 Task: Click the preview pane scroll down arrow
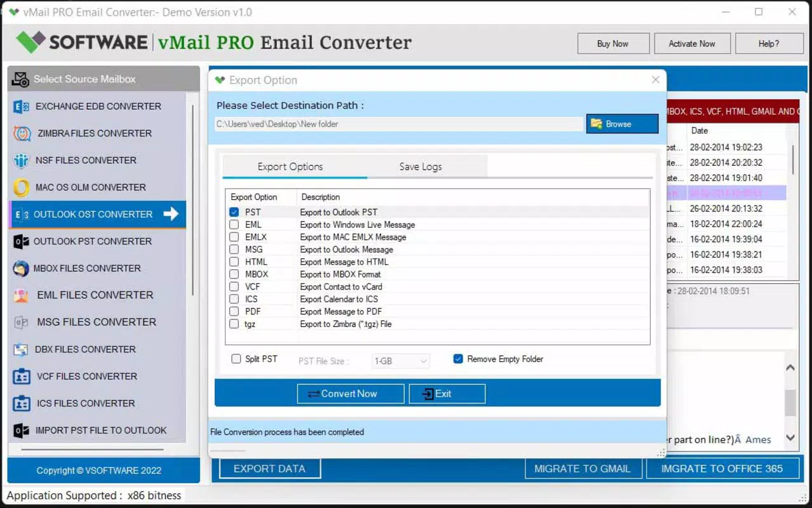pyautogui.click(x=790, y=437)
